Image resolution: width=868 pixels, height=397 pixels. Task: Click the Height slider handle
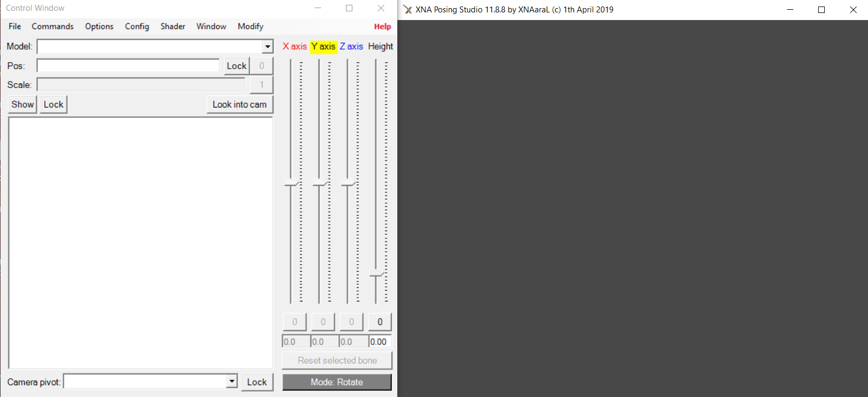377,274
